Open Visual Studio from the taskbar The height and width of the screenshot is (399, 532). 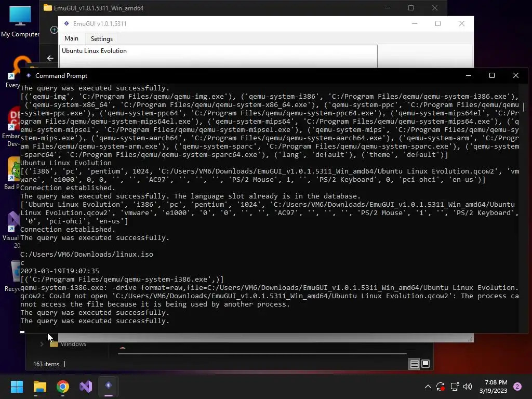tap(86, 387)
